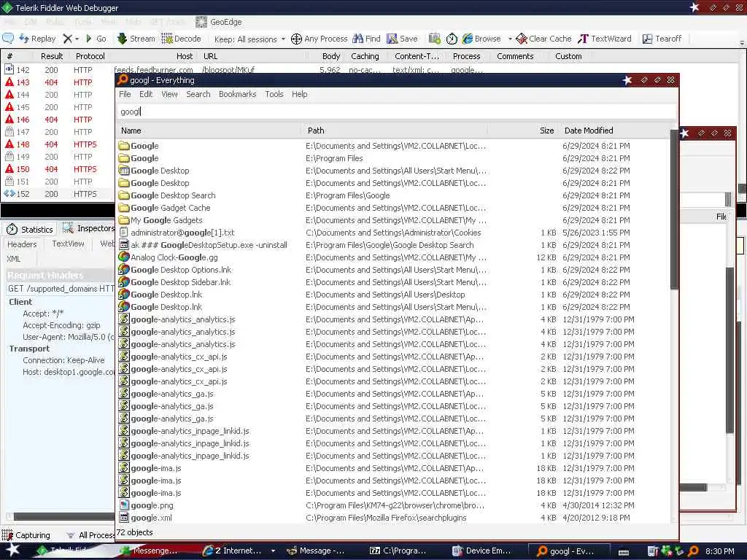The image size is (747, 560).
Task: Switch to Messenger taskbar button
Action: (x=149, y=551)
